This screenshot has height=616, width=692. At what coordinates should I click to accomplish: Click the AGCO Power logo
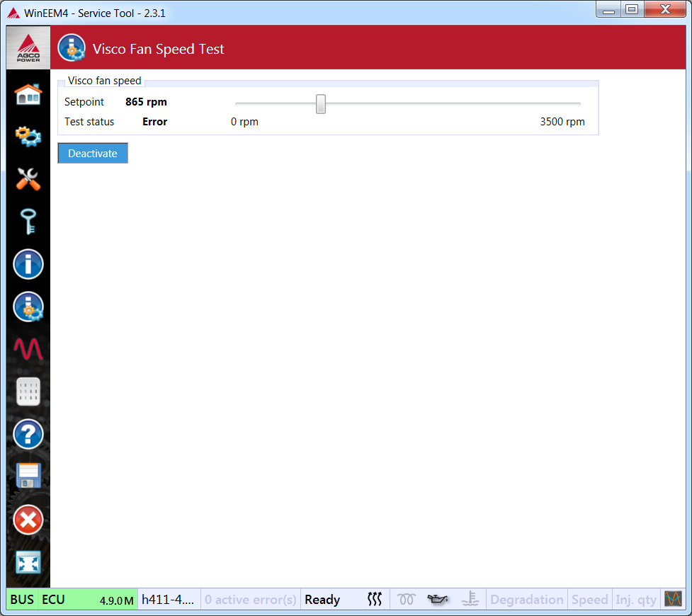coord(28,47)
